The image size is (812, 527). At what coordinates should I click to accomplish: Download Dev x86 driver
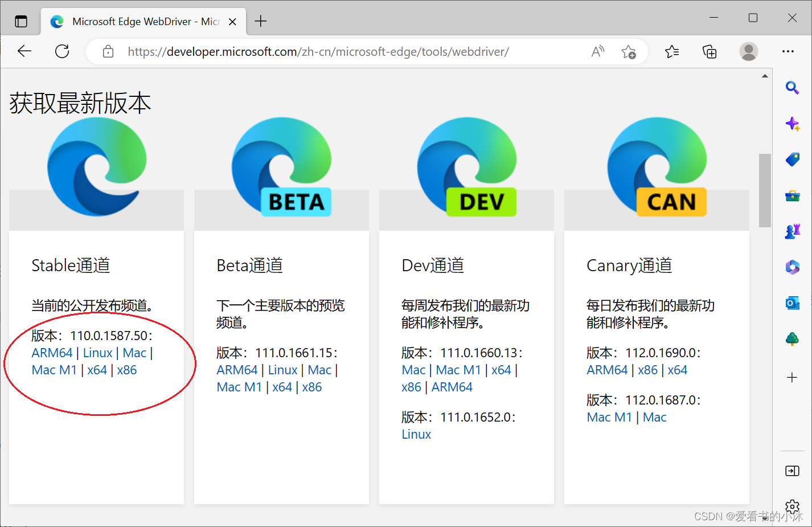412,387
